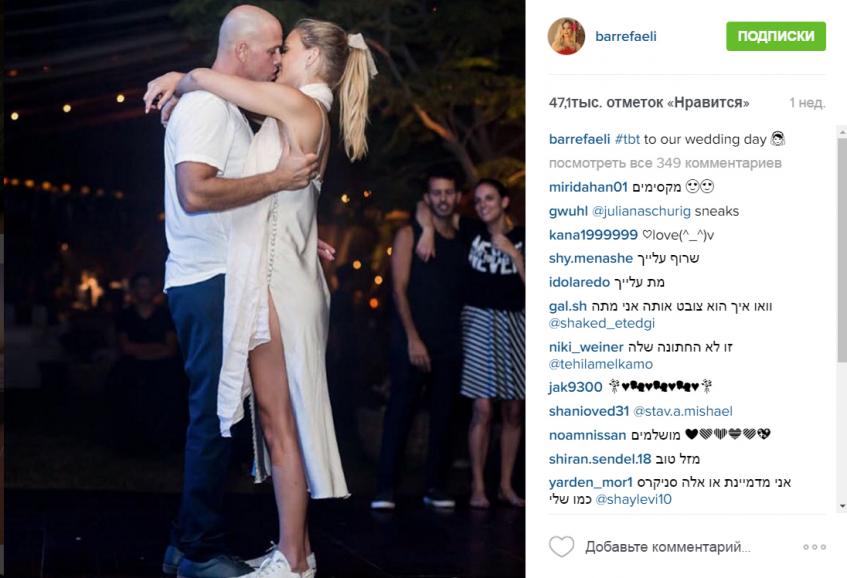Click the heart like icon

click(562, 547)
